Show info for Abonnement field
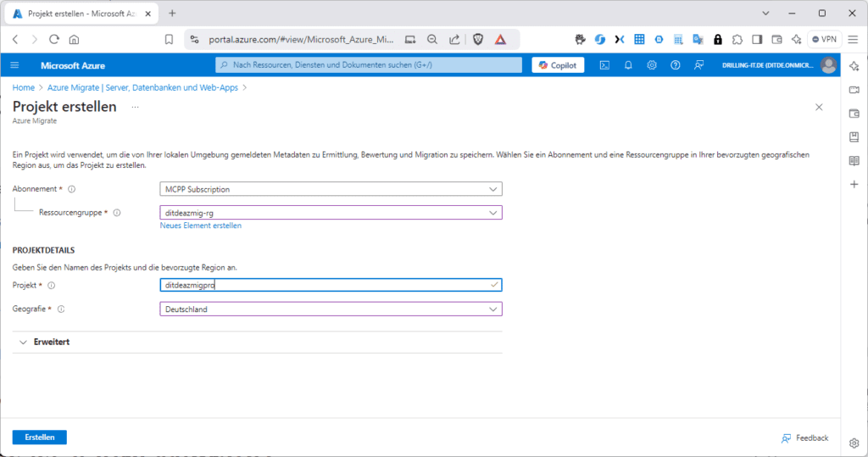Image resolution: width=868 pixels, height=457 pixels. (x=72, y=189)
